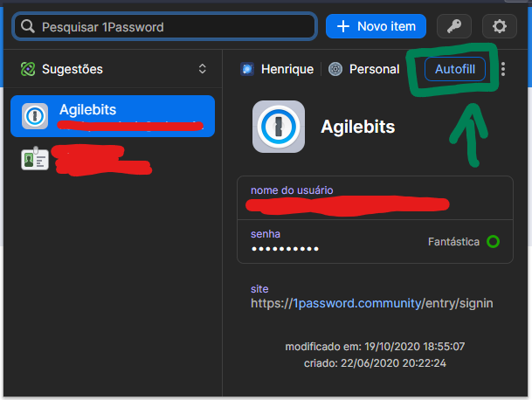Open the password generator key icon
Image resolution: width=532 pixels, height=400 pixels.
(453, 26)
